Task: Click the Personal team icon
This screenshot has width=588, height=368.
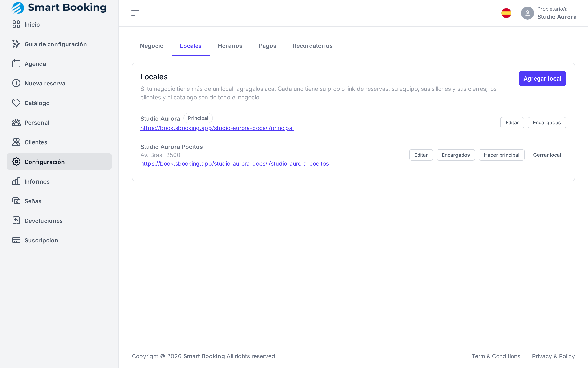Action: tap(16, 122)
